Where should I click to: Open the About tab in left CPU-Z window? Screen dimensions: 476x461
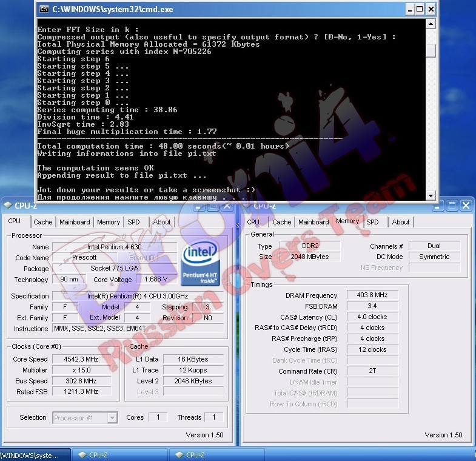[x=162, y=222]
